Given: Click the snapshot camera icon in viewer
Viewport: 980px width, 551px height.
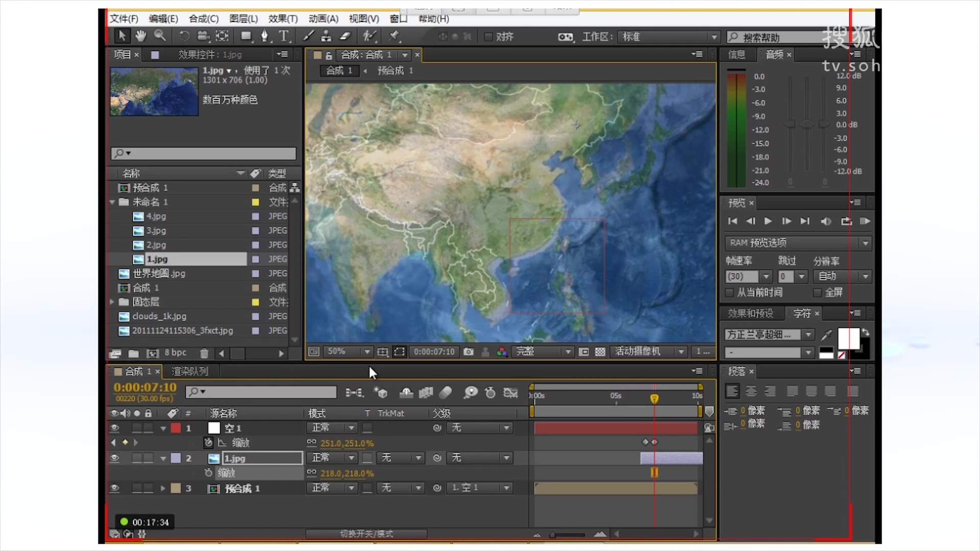Looking at the screenshot, I should [x=468, y=352].
